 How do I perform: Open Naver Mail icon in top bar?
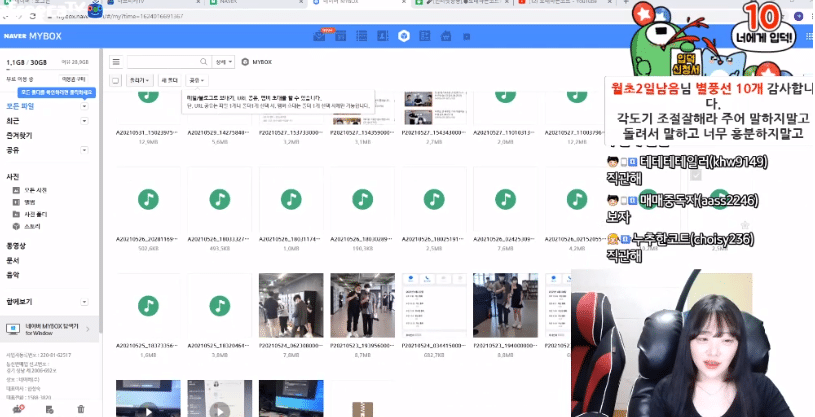coord(319,36)
